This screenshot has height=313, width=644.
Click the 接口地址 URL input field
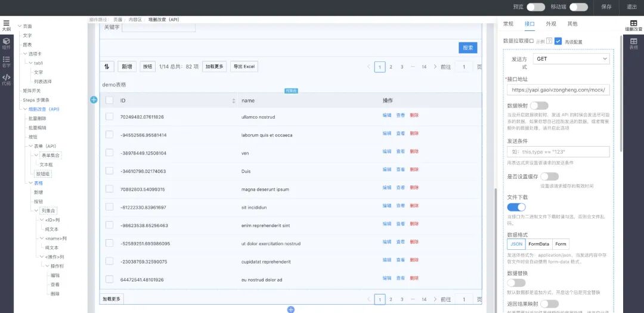coord(558,90)
